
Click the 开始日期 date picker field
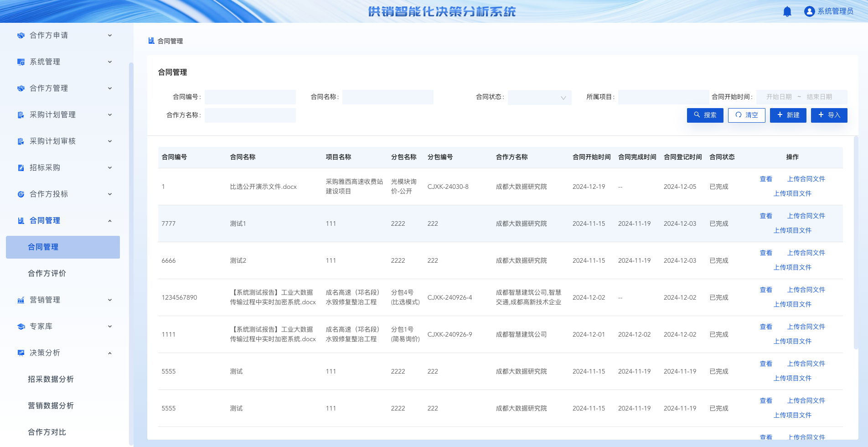pos(779,97)
